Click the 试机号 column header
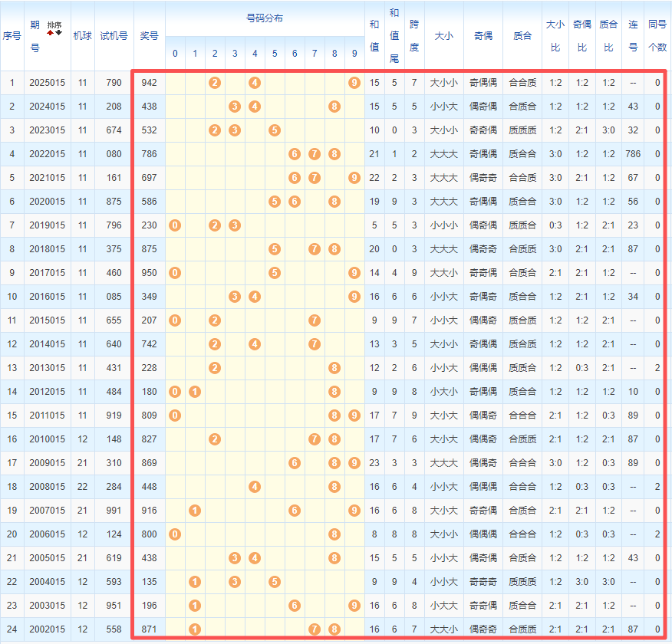The image size is (672, 644). 114,35
